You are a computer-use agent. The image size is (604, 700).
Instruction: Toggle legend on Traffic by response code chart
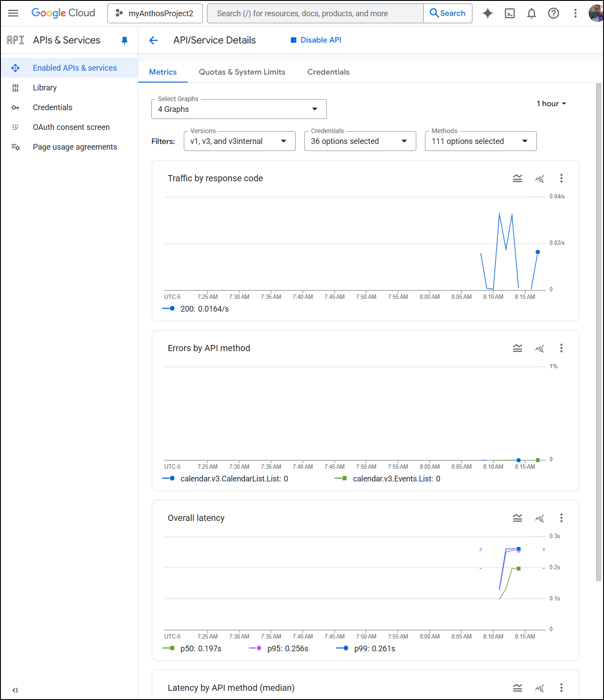(x=518, y=179)
